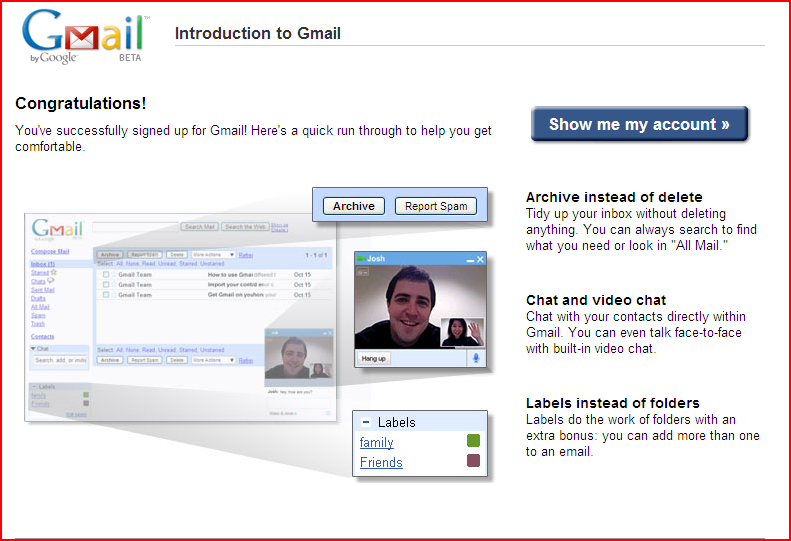Screen dimensions: 791x541
Task: Click the Hang up button in the Josh chat
Action: click(373, 358)
